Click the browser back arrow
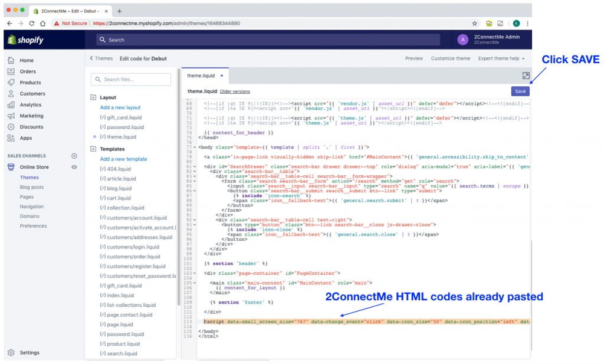This screenshot has width=604, height=364. click(x=9, y=23)
